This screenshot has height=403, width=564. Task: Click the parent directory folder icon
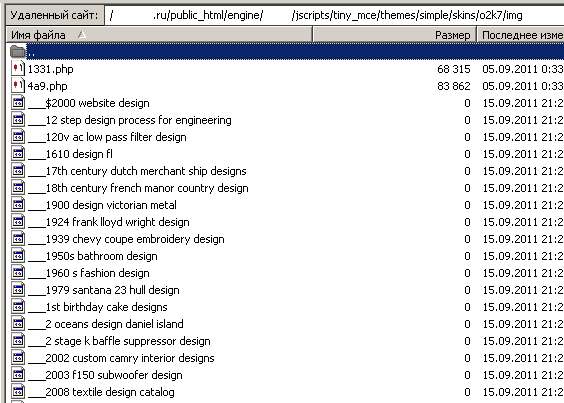[x=18, y=51]
